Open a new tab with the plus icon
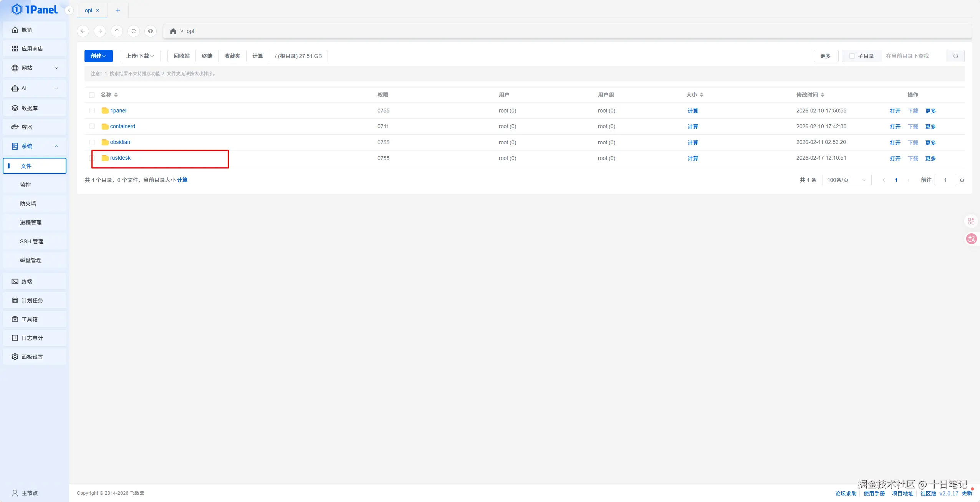Image resolution: width=980 pixels, height=502 pixels. point(118,10)
